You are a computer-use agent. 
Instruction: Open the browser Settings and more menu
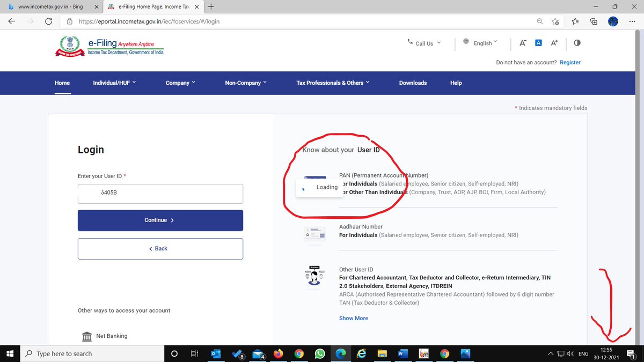pos(632,21)
